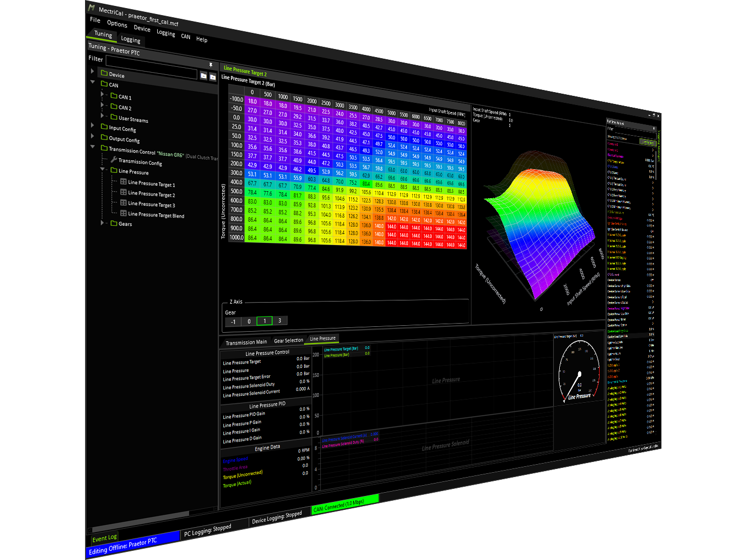Open the Logging menu in the menu bar
The height and width of the screenshot is (560, 746).
[x=166, y=33]
